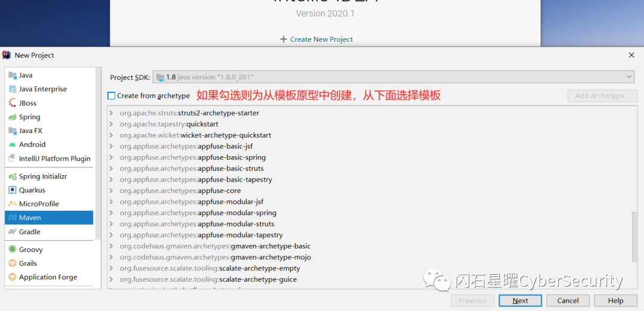644x311 pixels.
Task: Click the Application Forge icon
Action: pyautogui.click(x=13, y=278)
